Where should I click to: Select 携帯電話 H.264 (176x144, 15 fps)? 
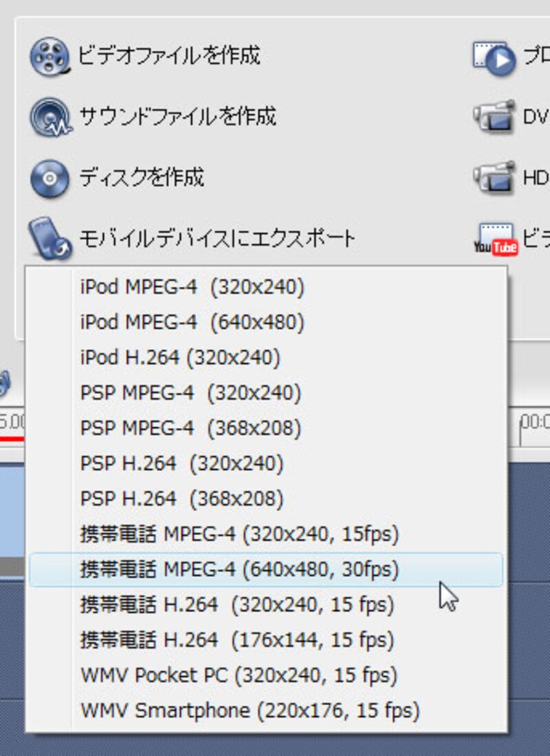tap(266, 640)
